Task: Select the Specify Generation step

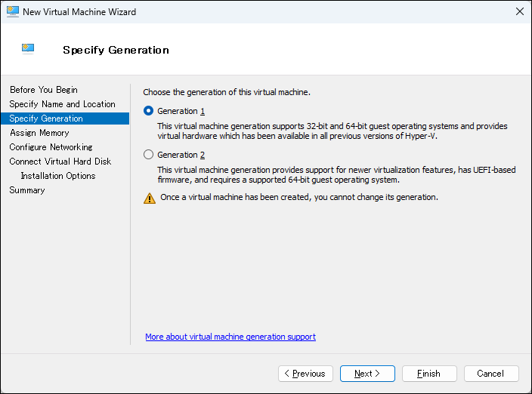Action: [x=46, y=119]
